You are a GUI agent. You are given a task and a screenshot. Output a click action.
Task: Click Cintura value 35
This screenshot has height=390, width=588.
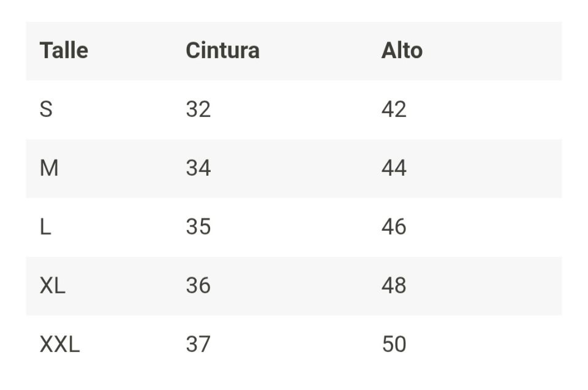198,227
